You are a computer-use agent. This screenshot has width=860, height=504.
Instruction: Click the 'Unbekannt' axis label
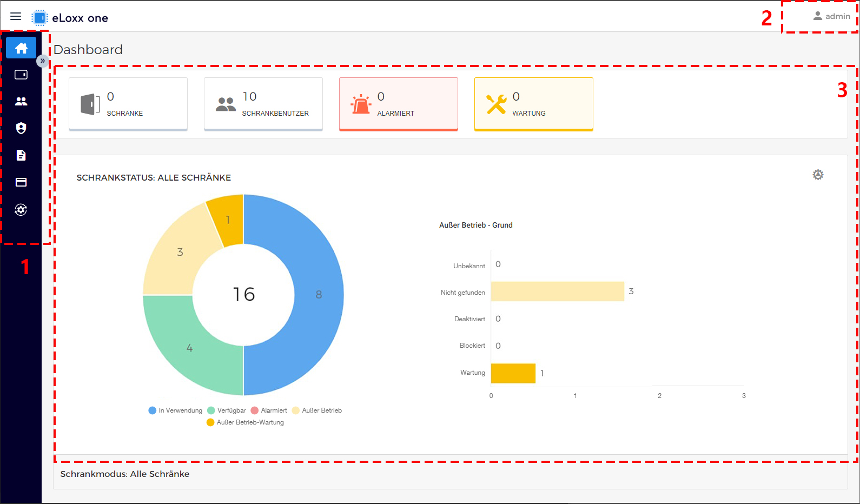click(469, 266)
